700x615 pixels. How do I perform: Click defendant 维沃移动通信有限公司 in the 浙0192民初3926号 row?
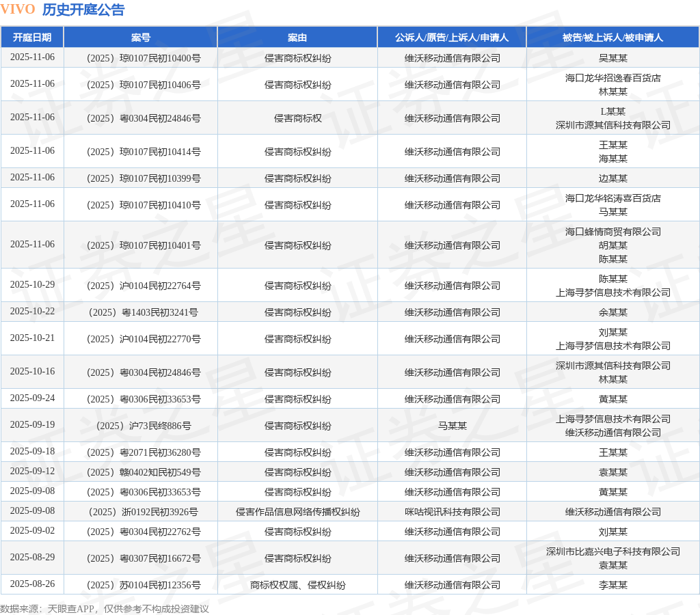613,512
